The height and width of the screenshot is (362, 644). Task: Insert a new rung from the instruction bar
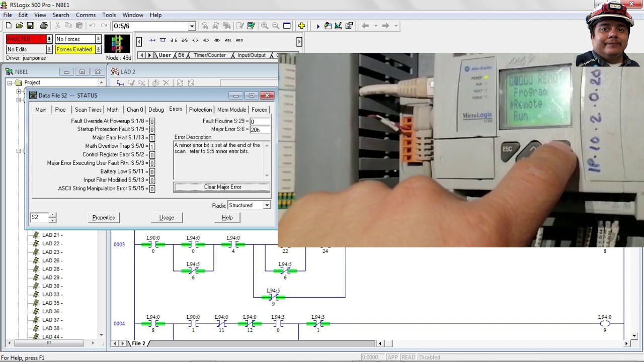152,40
